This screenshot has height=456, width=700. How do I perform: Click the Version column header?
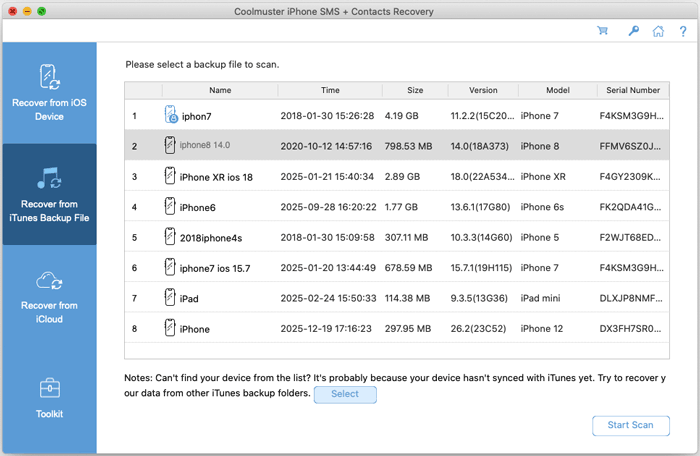click(483, 90)
